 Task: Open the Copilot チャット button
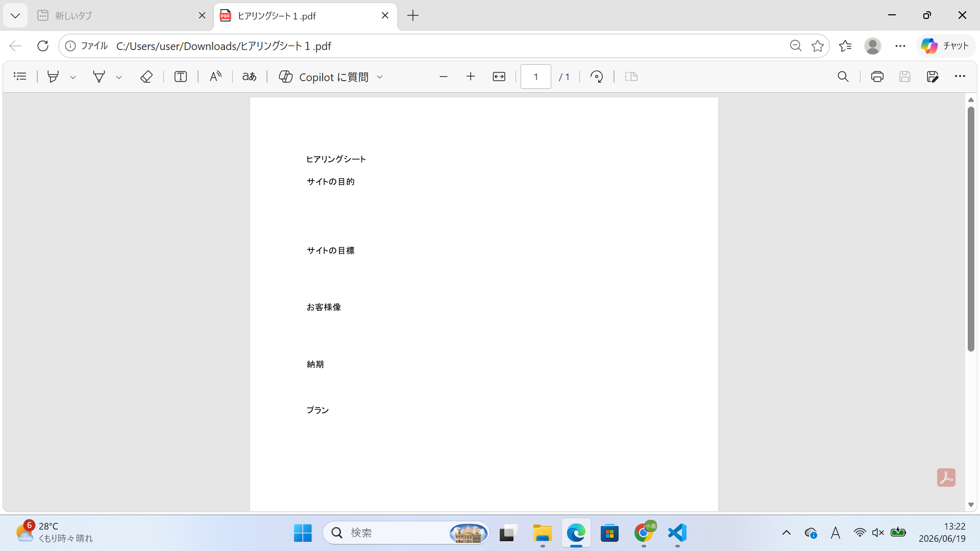(x=945, y=46)
